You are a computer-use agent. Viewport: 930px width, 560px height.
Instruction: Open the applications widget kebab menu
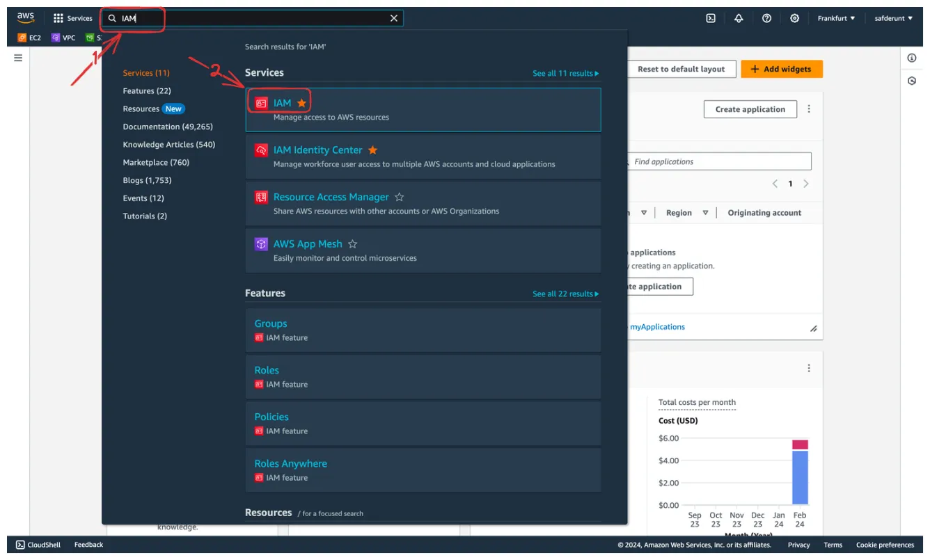click(809, 109)
